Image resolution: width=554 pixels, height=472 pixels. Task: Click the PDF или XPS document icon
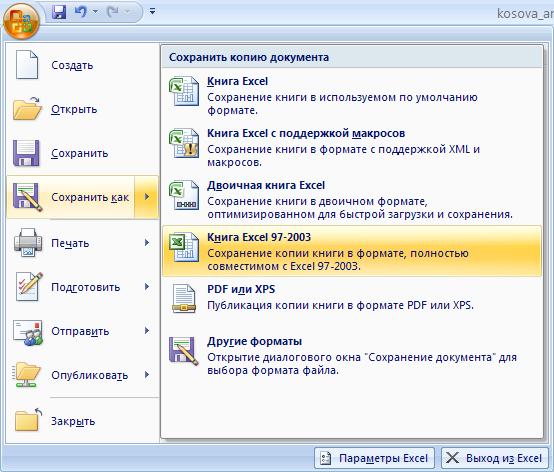[184, 299]
